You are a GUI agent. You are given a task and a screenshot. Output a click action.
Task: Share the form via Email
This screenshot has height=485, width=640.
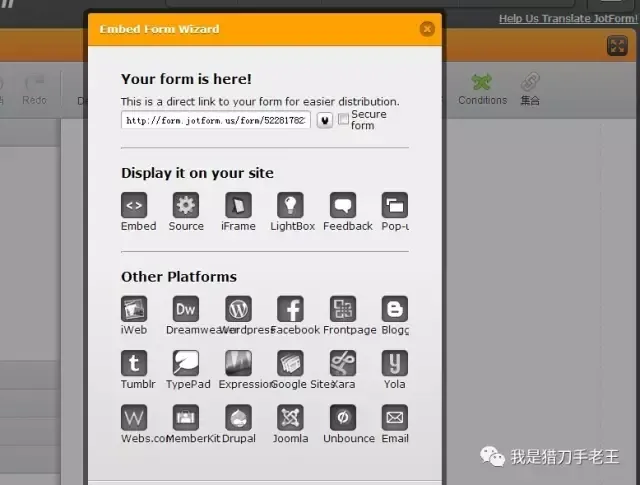395,417
